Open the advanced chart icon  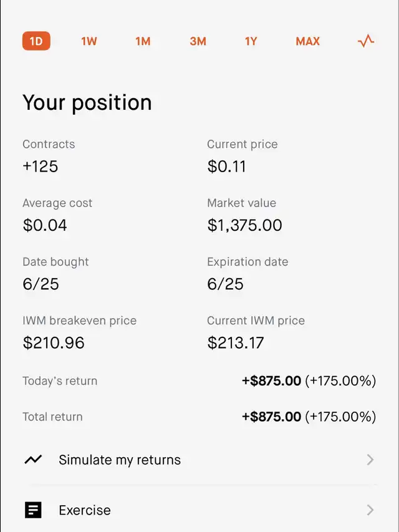point(366,41)
